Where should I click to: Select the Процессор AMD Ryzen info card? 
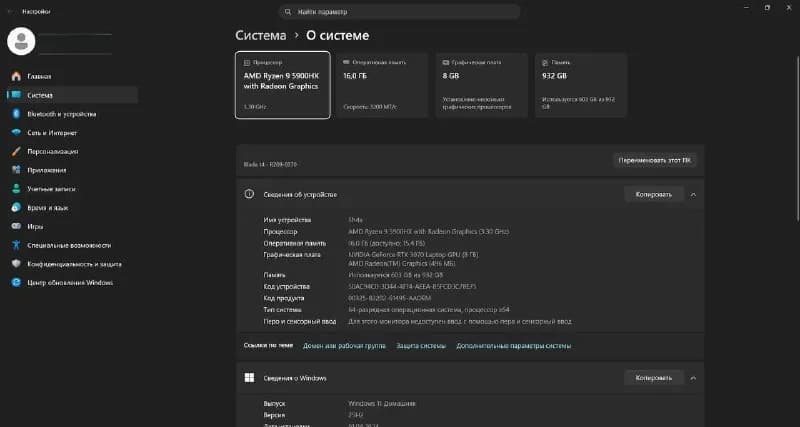point(283,85)
